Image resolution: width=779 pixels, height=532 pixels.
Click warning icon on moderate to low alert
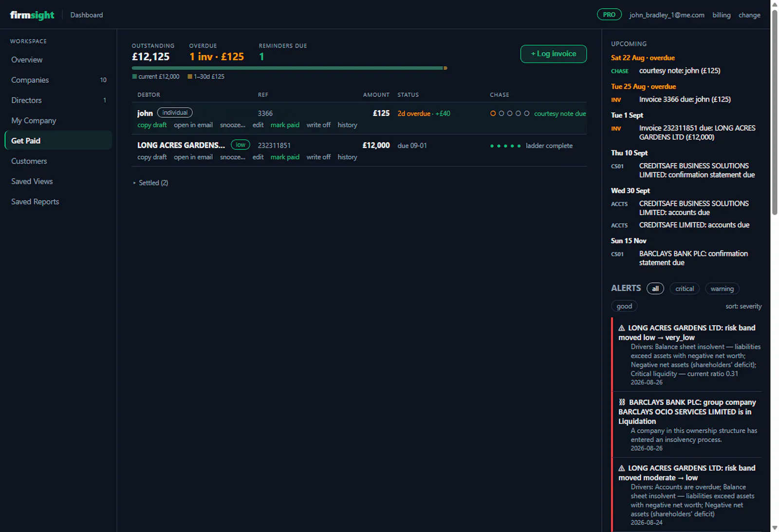(x=622, y=468)
